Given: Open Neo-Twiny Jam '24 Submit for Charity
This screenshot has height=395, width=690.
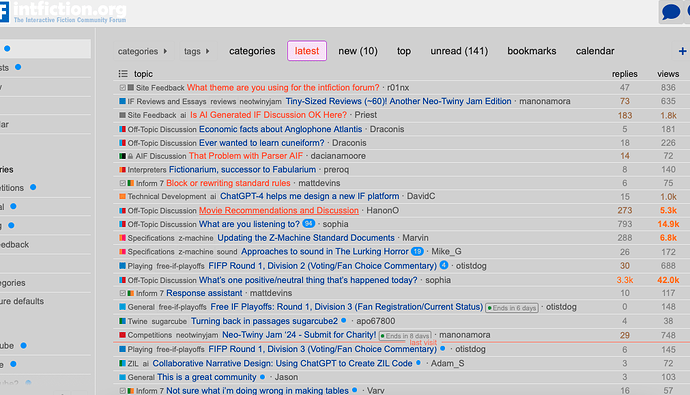Looking at the screenshot, I should [299, 335].
